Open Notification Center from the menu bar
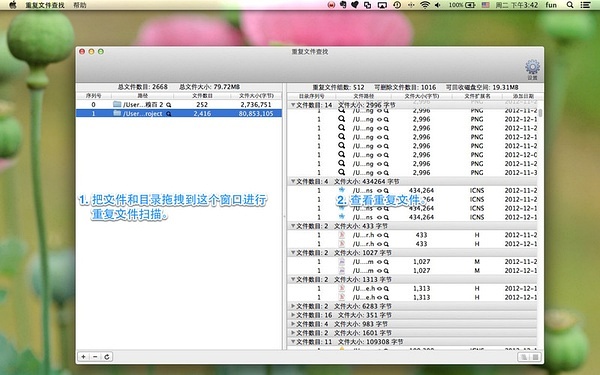This screenshot has width=600, height=375. coord(585,5)
